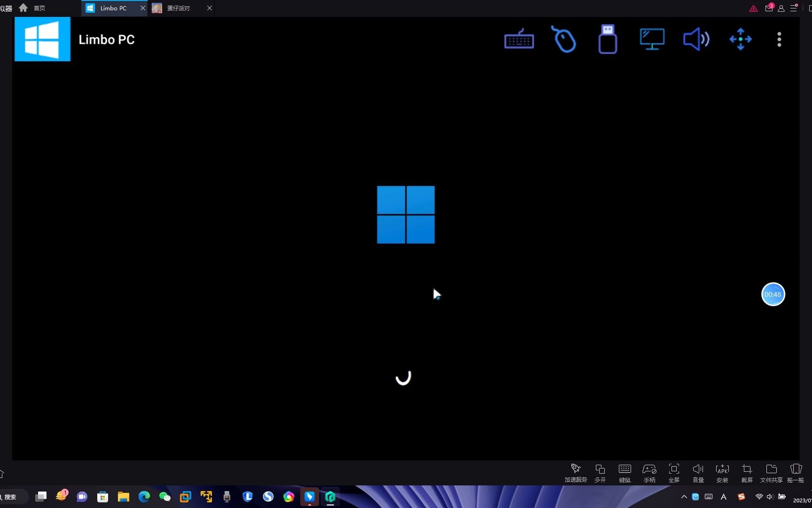
Task: Open Task View on the taskbar
Action: (x=41, y=497)
